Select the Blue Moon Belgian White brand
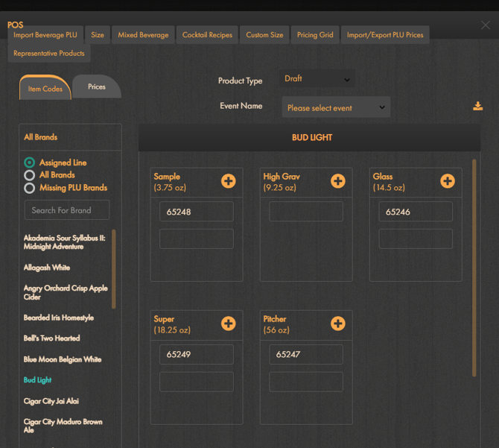 pos(63,359)
